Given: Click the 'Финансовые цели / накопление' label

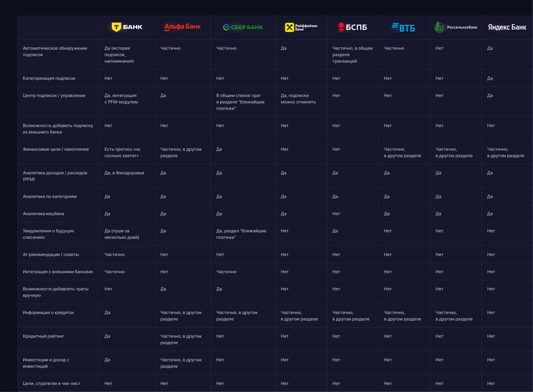Looking at the screenshot, I should (56, 149).
